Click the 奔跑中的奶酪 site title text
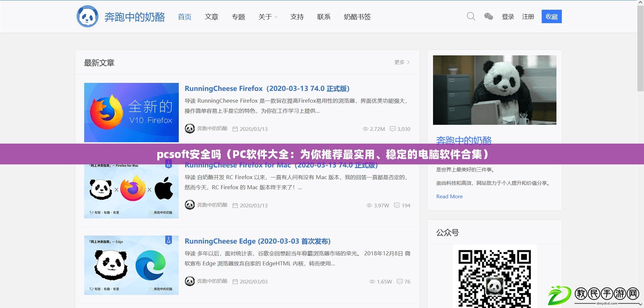The width and height of the screenshot is (644, 308). [x=135, y=17]
